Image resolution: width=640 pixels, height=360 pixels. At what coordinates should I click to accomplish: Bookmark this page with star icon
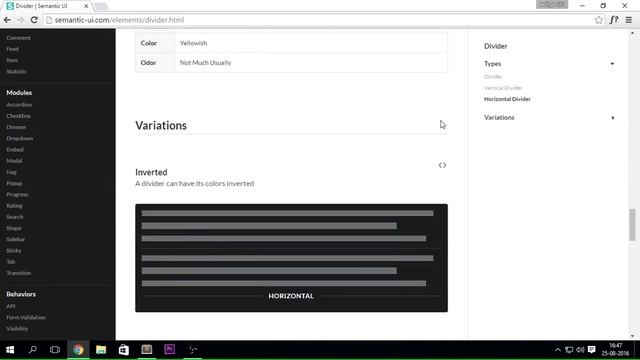[598, 20]
